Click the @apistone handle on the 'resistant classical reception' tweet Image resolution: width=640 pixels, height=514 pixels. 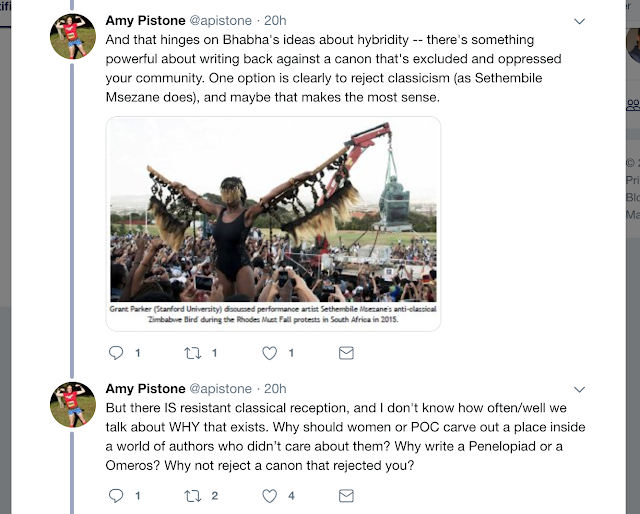(x=223, y=388)
